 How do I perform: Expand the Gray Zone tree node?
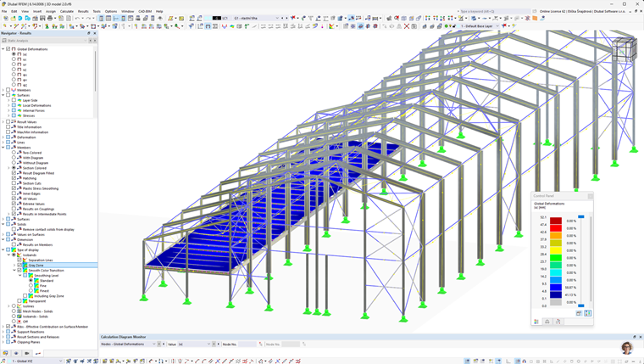pos(14,266)
